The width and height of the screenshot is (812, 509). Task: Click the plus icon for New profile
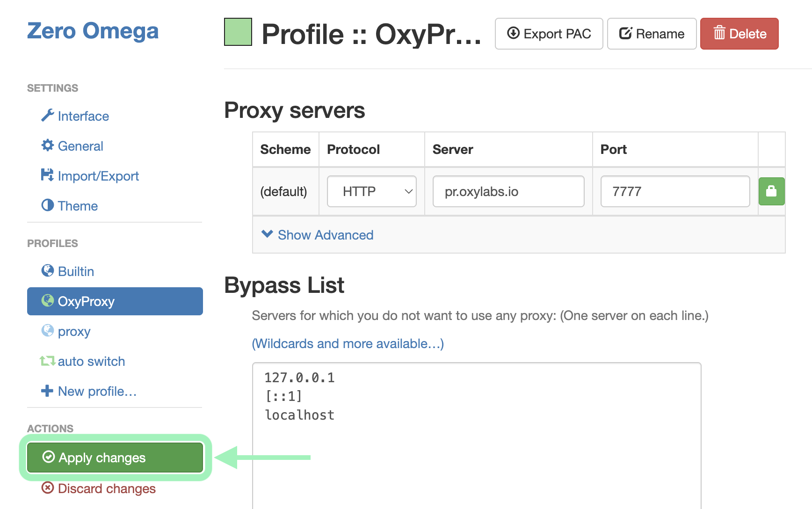(x=47, y=391)
